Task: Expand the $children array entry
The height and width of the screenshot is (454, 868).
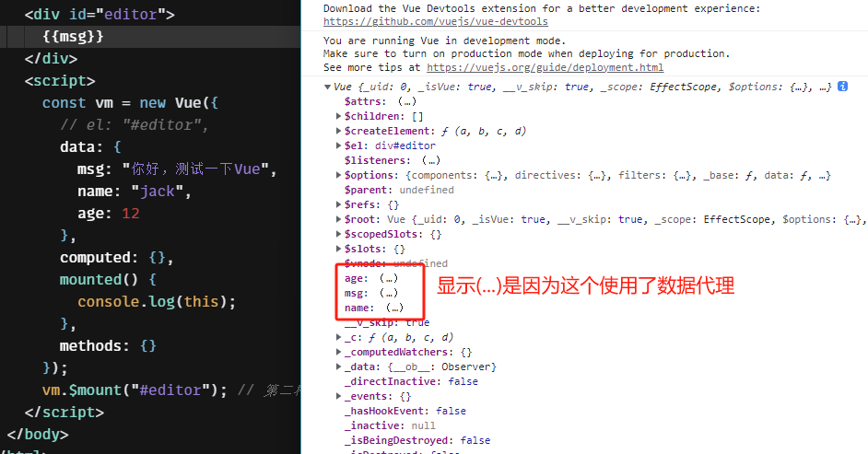Action: pyautogui.click(x=338, y=116)
